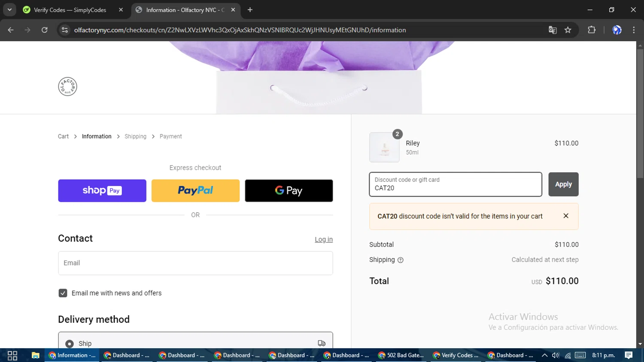
Task: Focus the Email input field
Action: click(195, 263)
